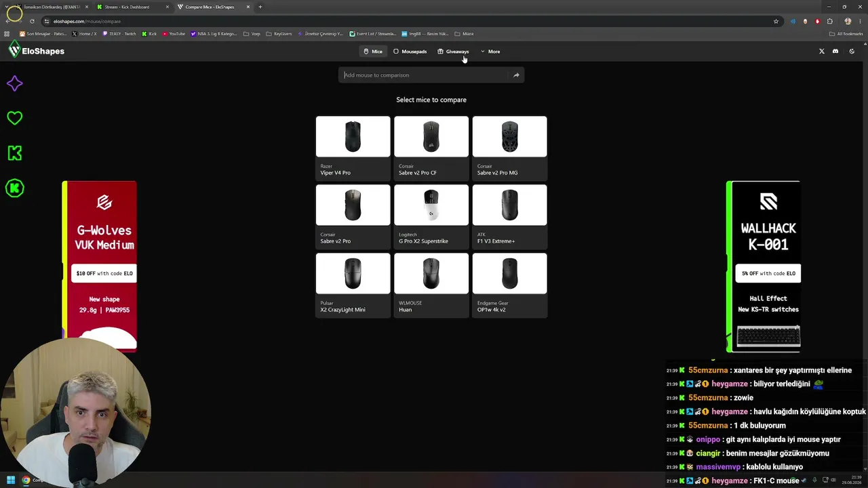Open the NBA 3. Lig bookmark
868x488 pixels.
point(214,34)
